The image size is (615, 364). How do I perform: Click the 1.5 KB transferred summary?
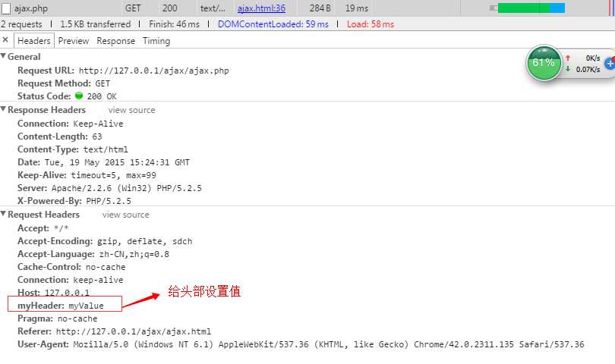tap(96, 24)
